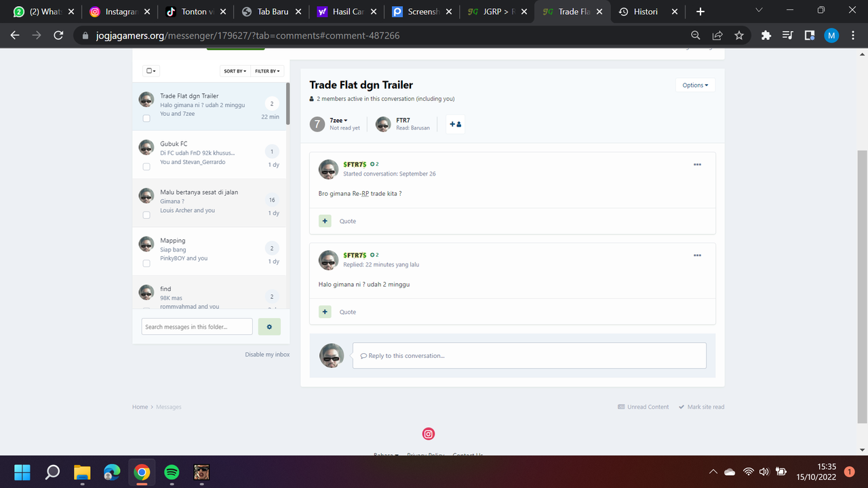Image resolution: width=868 pixels, height=488 pixels.
Task: Switch to the Tab Baru browser tab
Action: click(x=271, y=12)
